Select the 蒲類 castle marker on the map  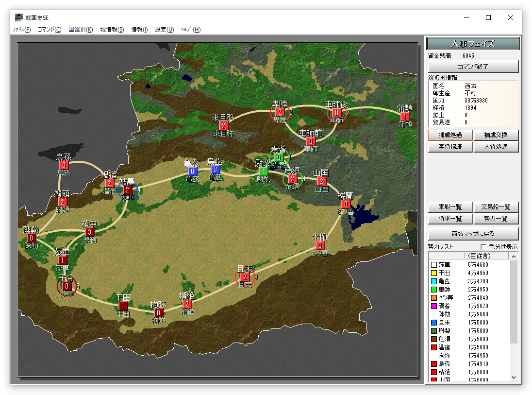(x=405, y=117)
